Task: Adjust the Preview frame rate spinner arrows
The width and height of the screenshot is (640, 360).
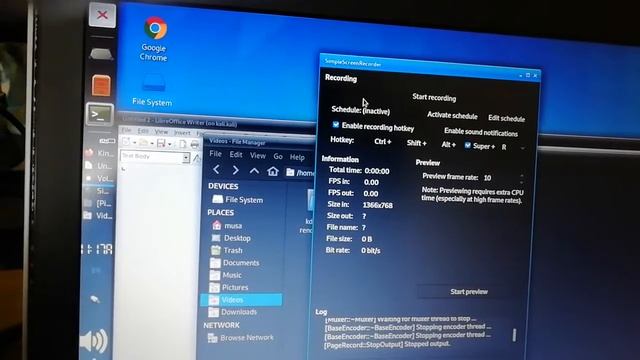Action: pyautogui.click(x=521, y=178)
